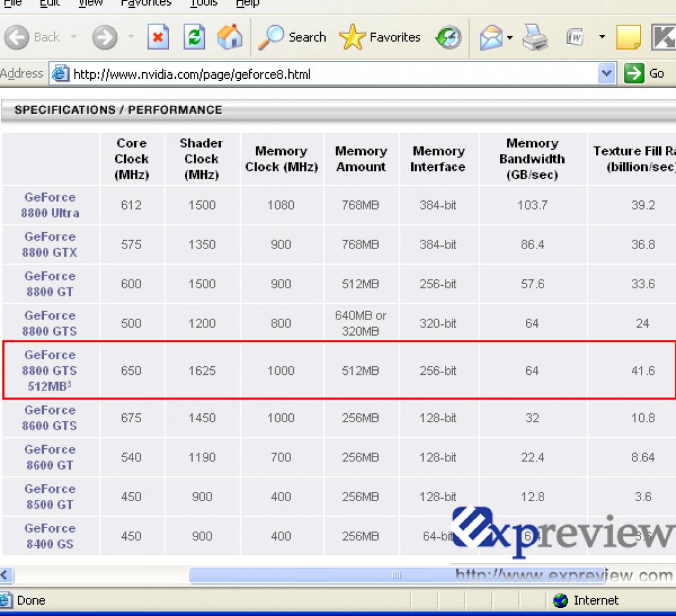Open Favorites star icon
This screenshot has height=616, width=676.
click(x=352, y=37)
